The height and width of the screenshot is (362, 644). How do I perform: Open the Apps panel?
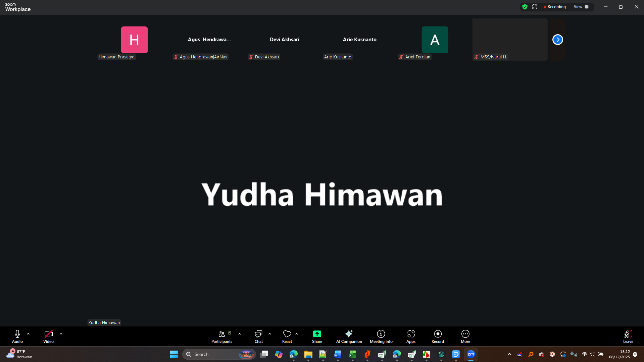[x=411, y=336]
